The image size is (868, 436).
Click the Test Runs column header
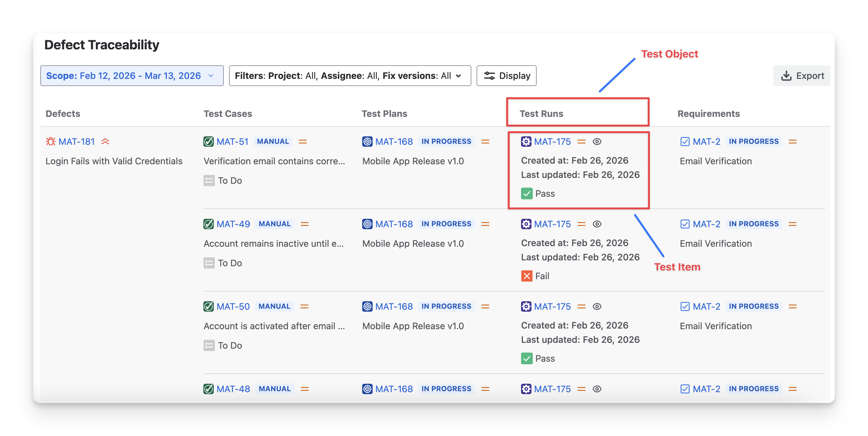coord(541,114)
